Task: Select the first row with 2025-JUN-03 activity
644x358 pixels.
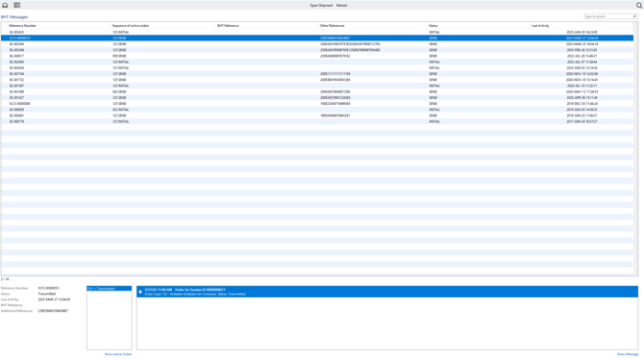Action: [317, 32]
